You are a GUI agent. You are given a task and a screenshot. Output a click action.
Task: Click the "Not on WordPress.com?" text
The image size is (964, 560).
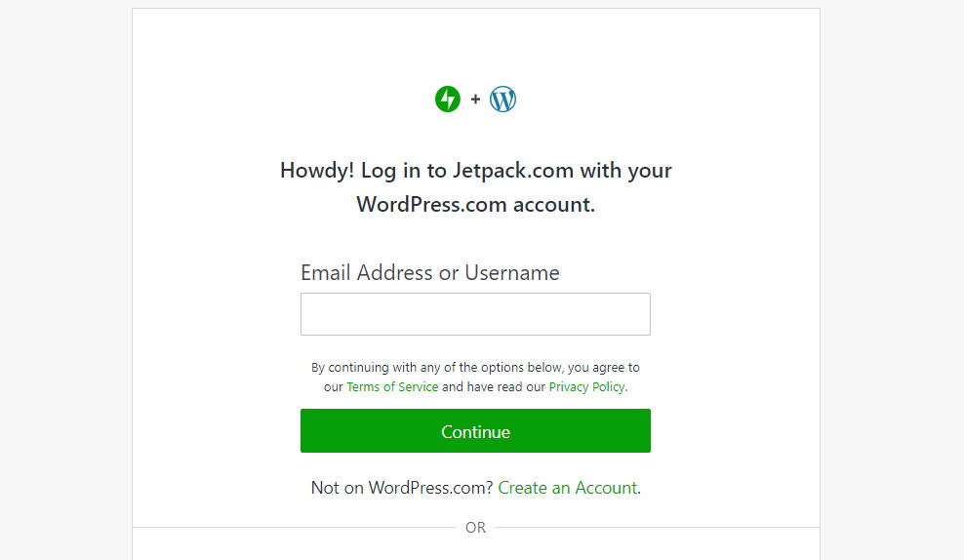(x=402, y=488)
